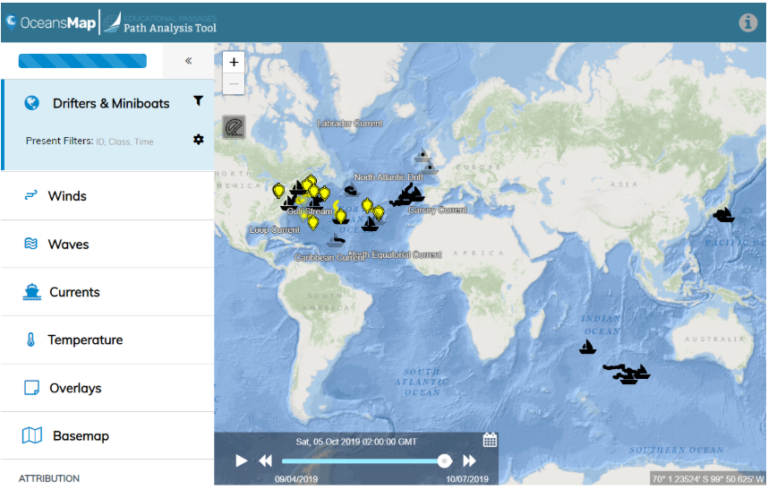Open the info icon in header
768x490 pixels.
[747, 23]
